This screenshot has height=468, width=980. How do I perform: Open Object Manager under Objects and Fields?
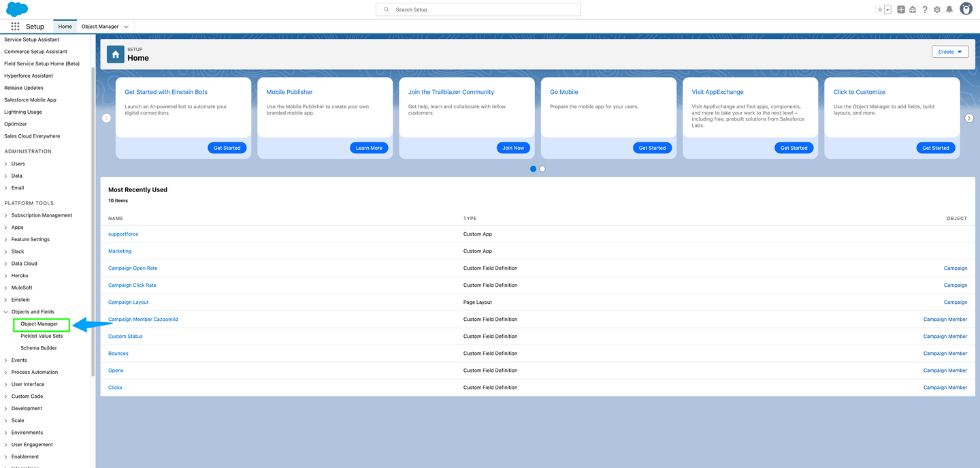tap(39, 324)
